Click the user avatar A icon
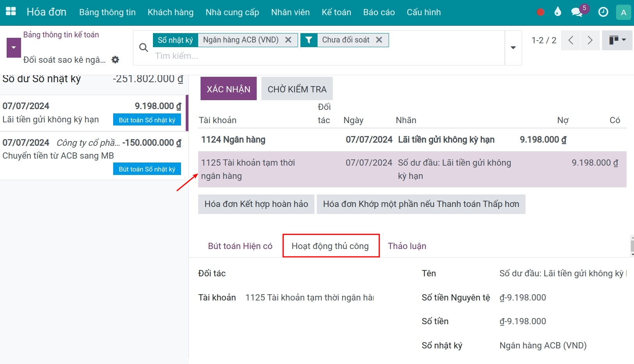The height and width of the screenshot is (364, 634). 623,12
